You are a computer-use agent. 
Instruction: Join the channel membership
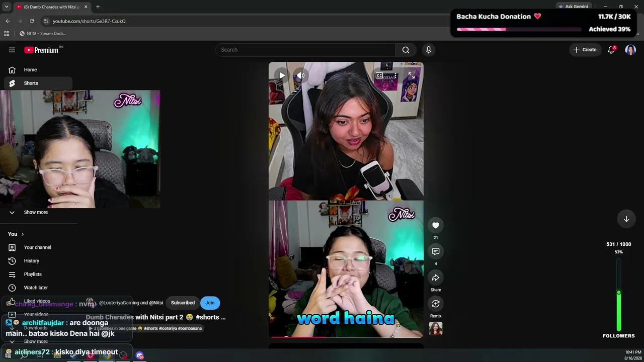coord(210,303)
